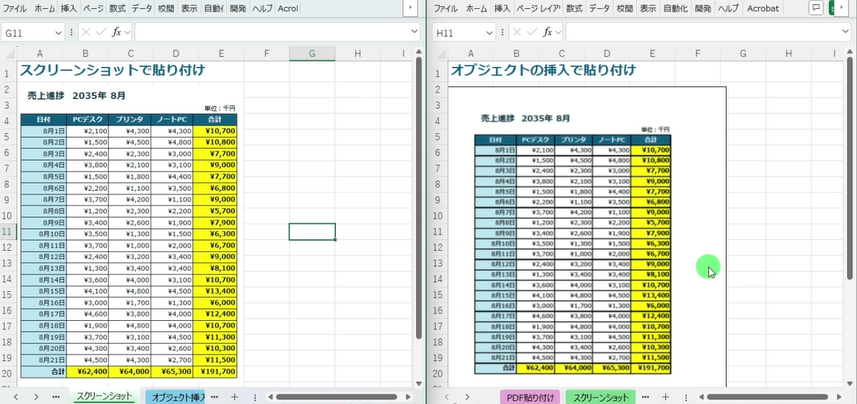Click left horizontal scrollbar's left arrow
The width and height of the screenshot is (857, 404).
coord(270,397)
